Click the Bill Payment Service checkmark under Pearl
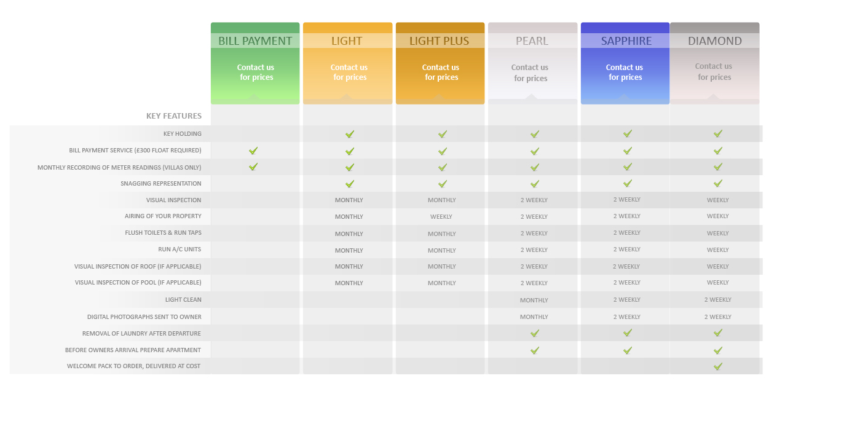This screenshot has height=421, width=868. click(535, 151)
